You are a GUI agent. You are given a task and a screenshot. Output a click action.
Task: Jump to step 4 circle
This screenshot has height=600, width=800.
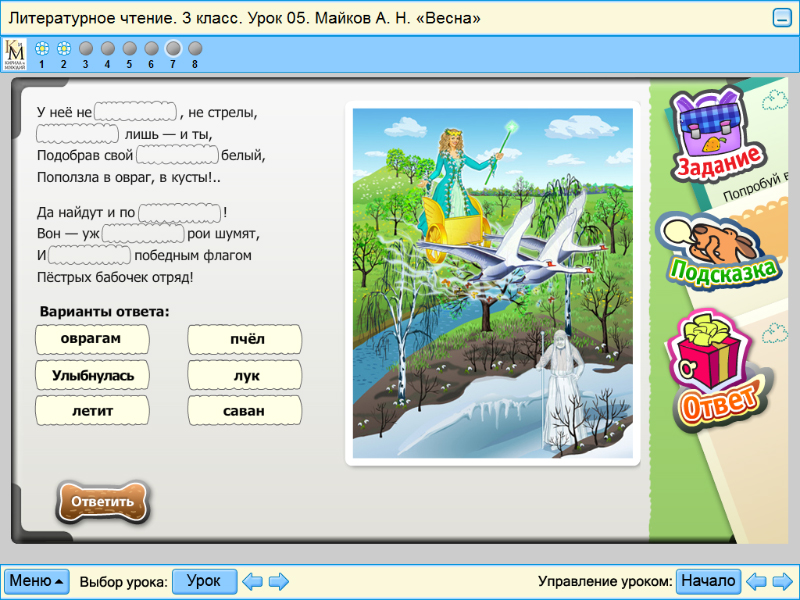[x=108, y=49]
